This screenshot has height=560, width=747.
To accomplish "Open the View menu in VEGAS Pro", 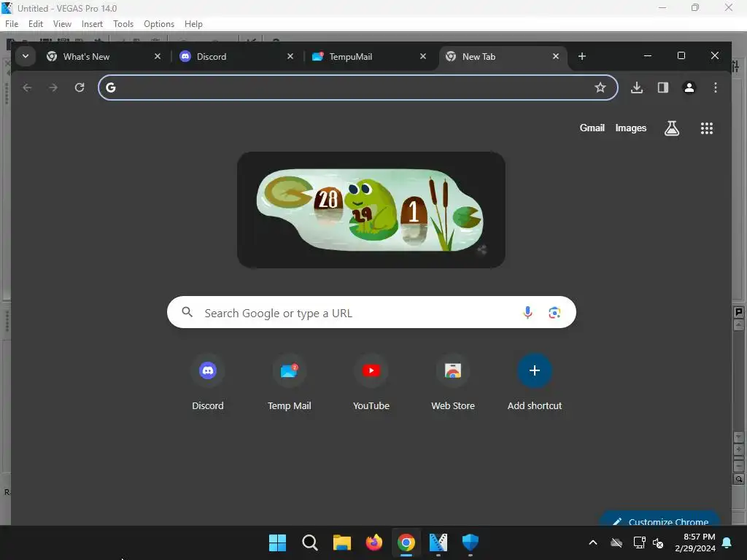I will pyautogui.click(x=62, y=24).
